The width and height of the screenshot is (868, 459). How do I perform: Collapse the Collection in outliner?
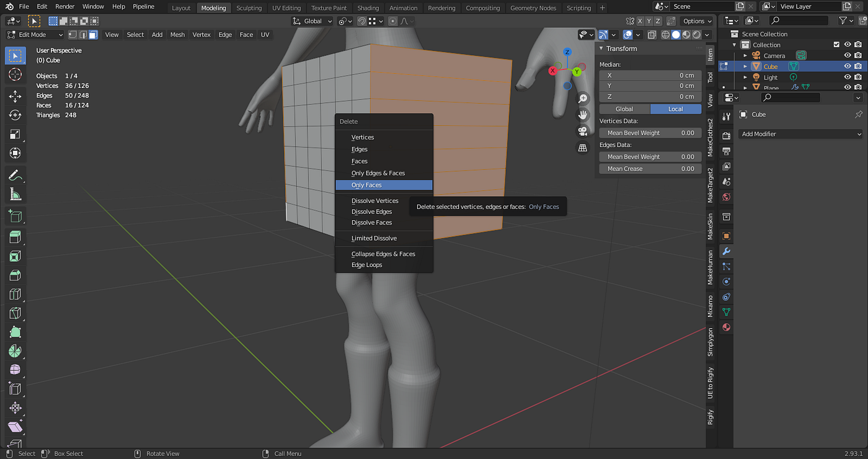(x=735, y=45)
